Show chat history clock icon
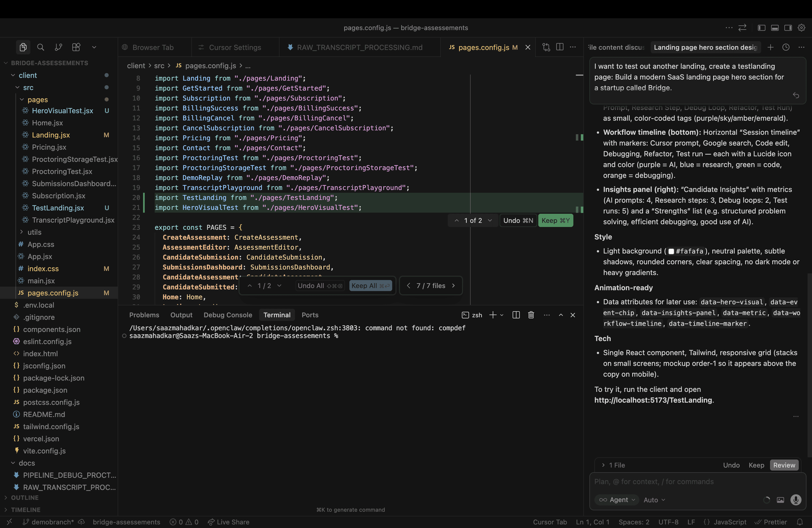812x528 pixels. pos(786,47)
